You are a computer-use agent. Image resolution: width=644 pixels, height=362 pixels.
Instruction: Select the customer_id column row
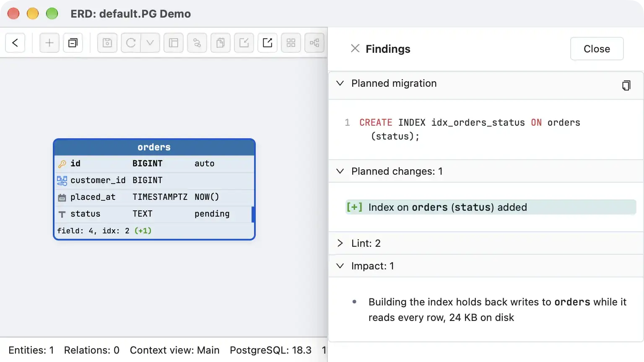point(154,181)
